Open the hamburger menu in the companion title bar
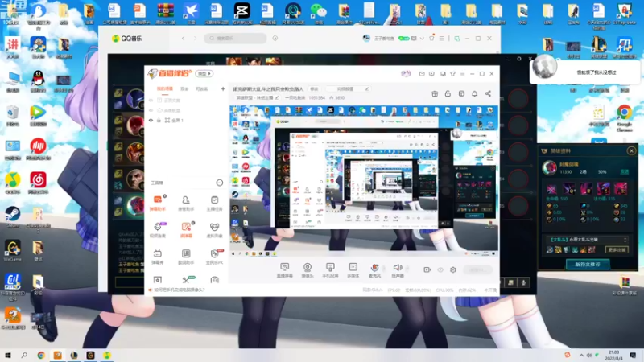This screenshot has height=362, width=644. [462, 74]
